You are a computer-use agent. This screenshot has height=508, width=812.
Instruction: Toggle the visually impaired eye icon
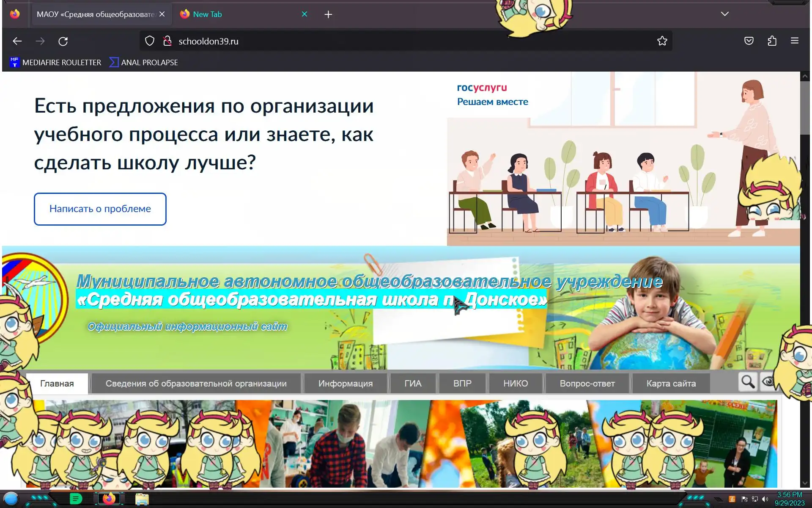pyautogui.click(x=768, y=382)
